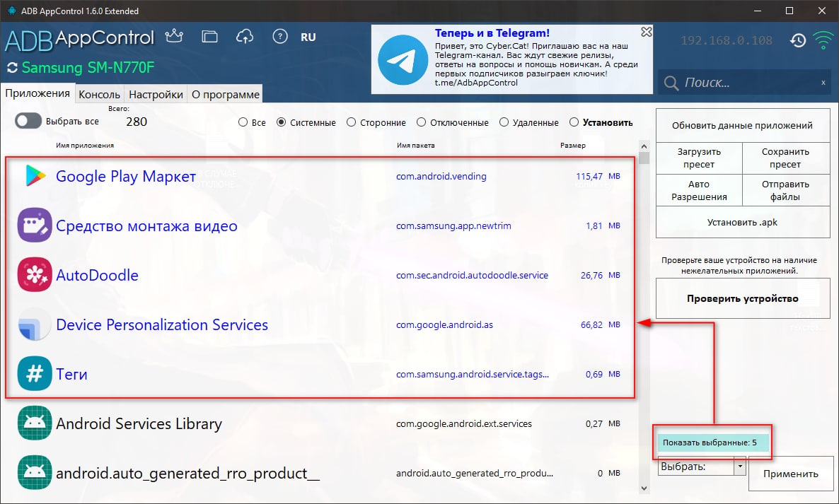
Task: Select the Все radio button
Action: tap(243, 122)
